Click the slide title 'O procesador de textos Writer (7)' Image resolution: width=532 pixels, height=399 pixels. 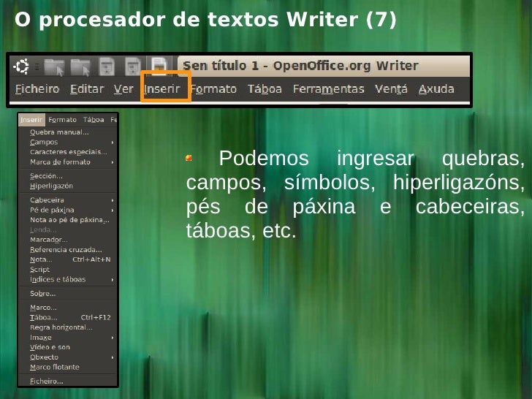(205, 19)
